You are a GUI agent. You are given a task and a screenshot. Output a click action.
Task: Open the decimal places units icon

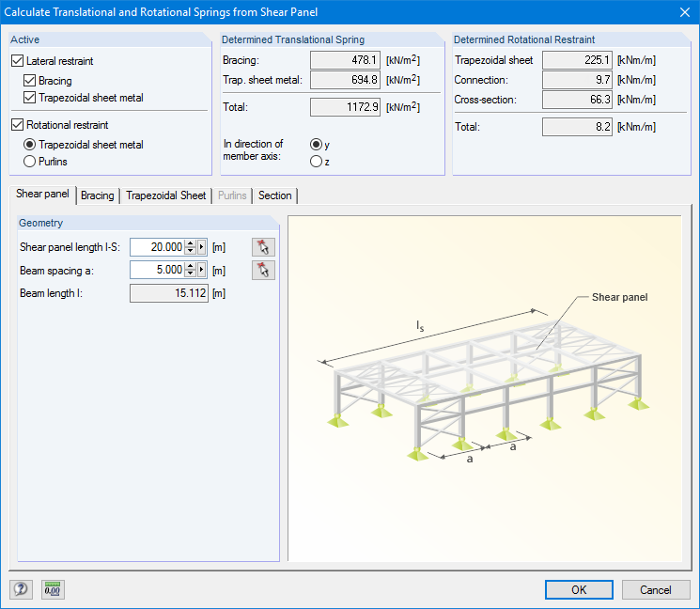click(x=53, y=590)
